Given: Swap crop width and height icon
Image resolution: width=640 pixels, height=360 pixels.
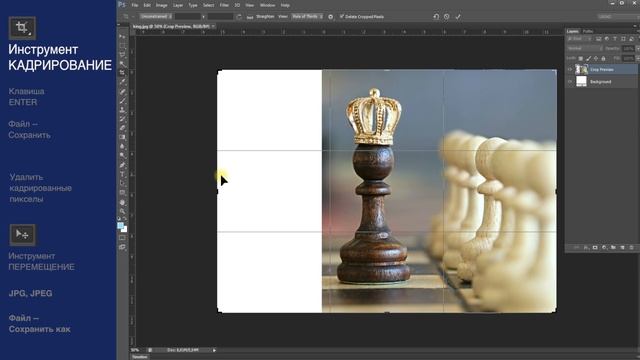Looking at the screenshot, I should click(239, 17).
